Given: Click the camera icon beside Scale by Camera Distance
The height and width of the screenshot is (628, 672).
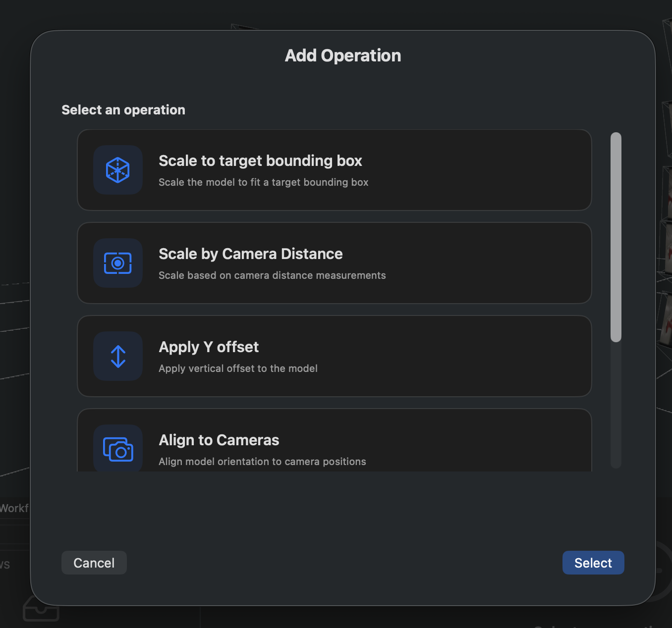Looking at the screenshot, I should point(117,263).
